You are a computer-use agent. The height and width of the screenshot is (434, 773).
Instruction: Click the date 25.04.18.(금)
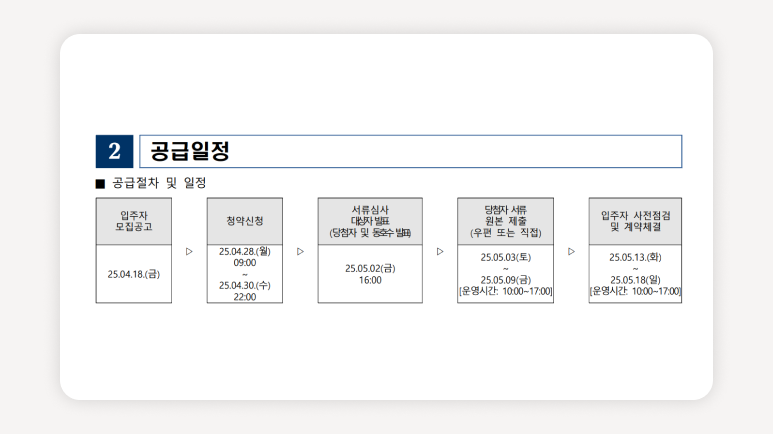[134, 274]
